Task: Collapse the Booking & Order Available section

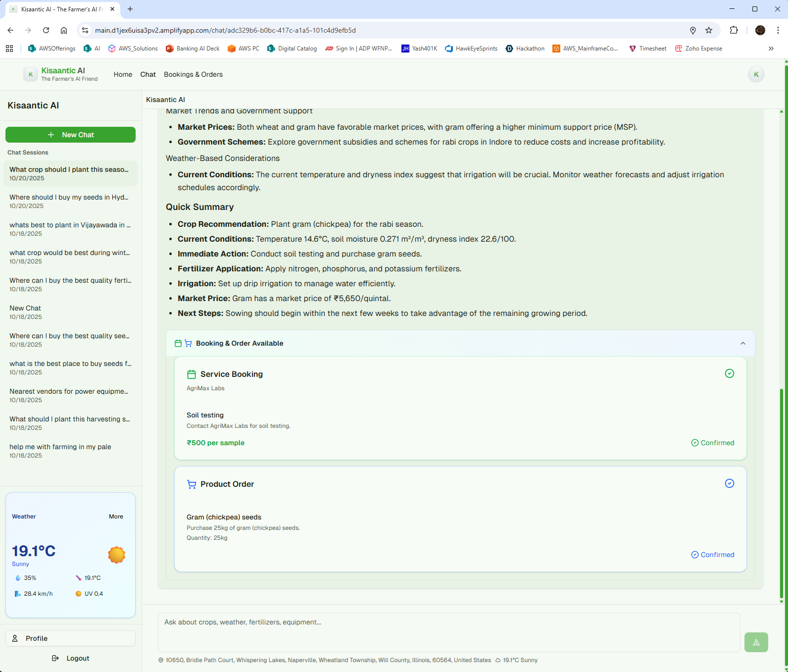Action: 742,343
